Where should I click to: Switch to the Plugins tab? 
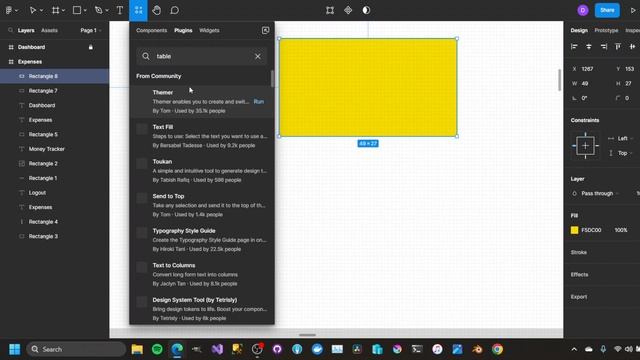pyautogui.click(x=183, y=30)
